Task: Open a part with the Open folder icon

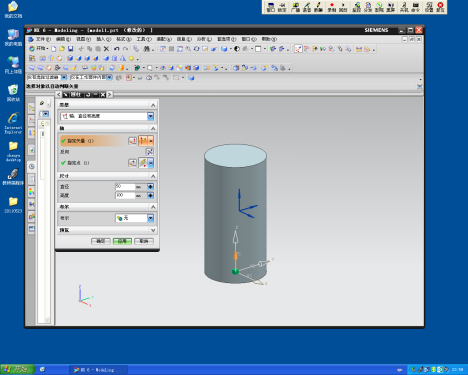Action: click(62, 49)
